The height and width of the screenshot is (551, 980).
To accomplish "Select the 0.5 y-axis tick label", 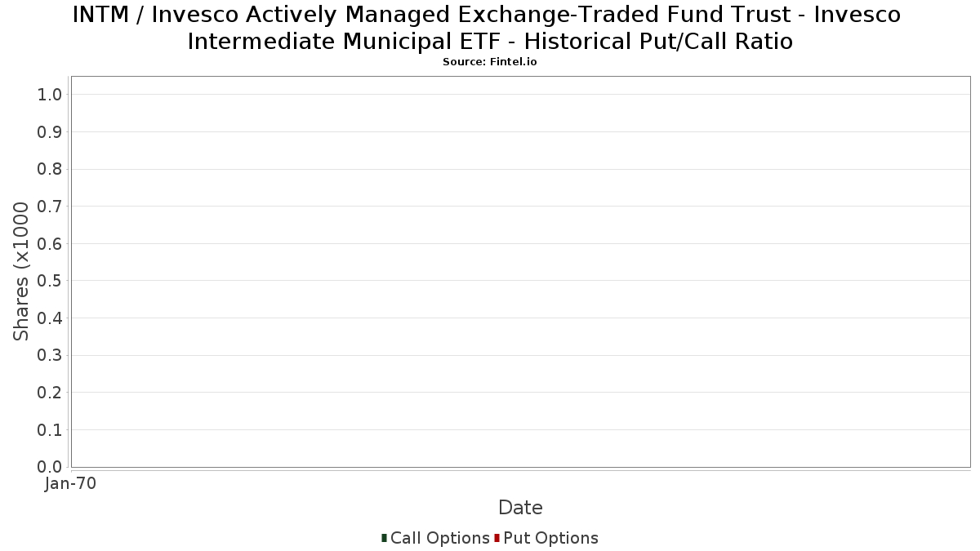I will (x=50, y=281).
